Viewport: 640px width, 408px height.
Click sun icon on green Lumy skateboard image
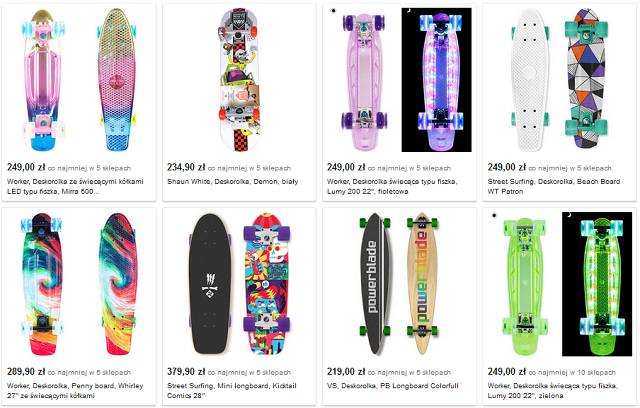click(x=492, y=215)
